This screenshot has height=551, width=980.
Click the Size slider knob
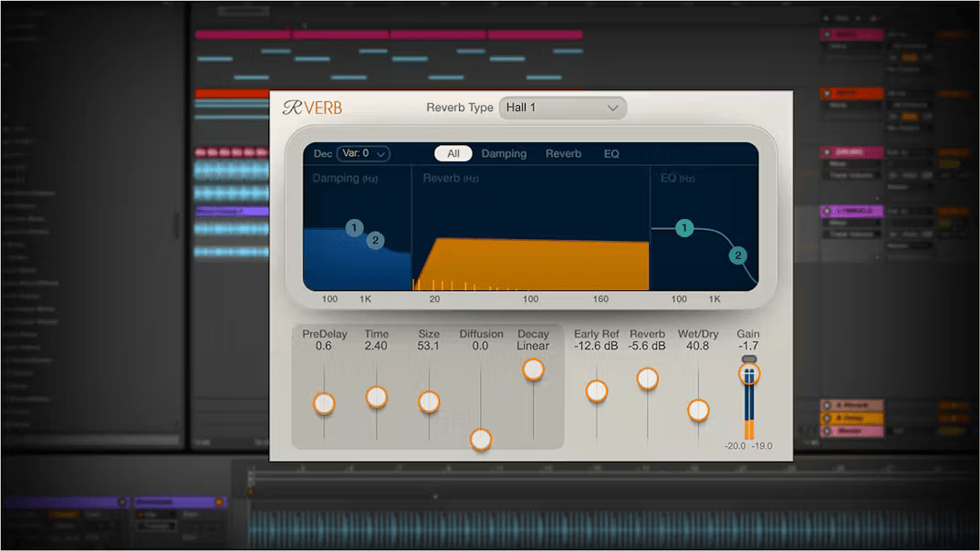coord(429,401)
